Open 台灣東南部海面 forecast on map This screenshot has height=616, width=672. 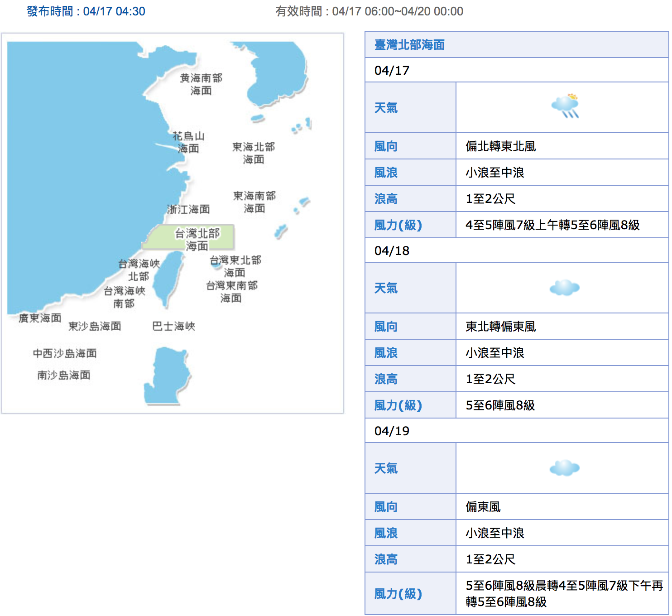(x=231, y=292)
